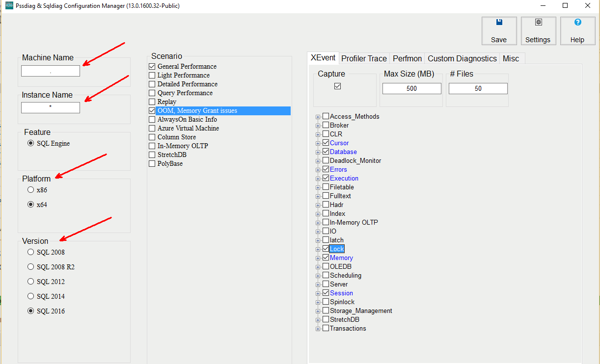The height and width of the screenshot is (364, 600).
Task: Expand the Cursor event category
Action: point(318,143)
